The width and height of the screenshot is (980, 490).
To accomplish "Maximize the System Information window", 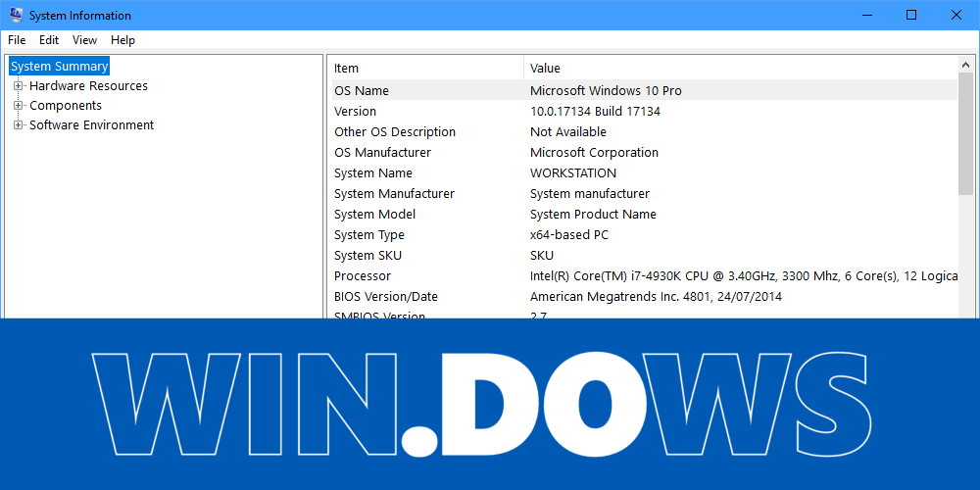I will click(911, 15).
